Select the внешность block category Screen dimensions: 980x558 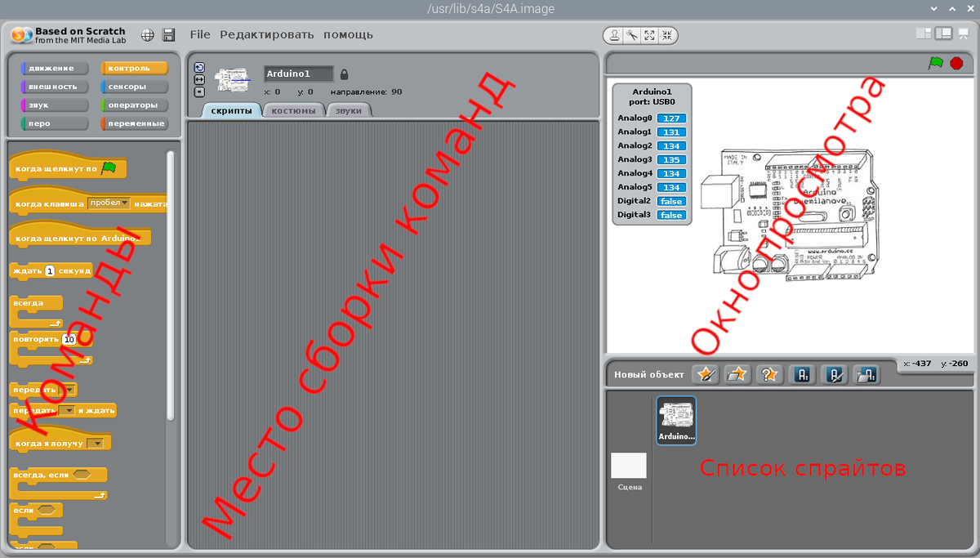pos(55,87)
